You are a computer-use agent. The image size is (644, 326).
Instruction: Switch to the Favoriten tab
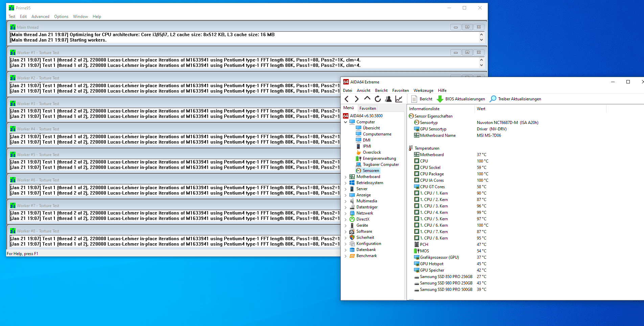click(x=367, y=108)
